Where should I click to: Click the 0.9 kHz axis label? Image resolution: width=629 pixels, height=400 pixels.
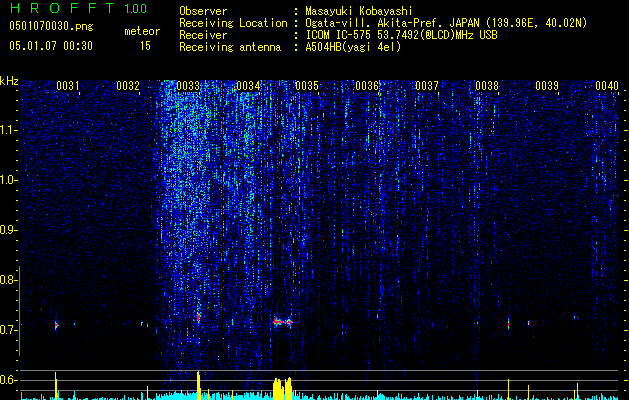click(8, 230)
